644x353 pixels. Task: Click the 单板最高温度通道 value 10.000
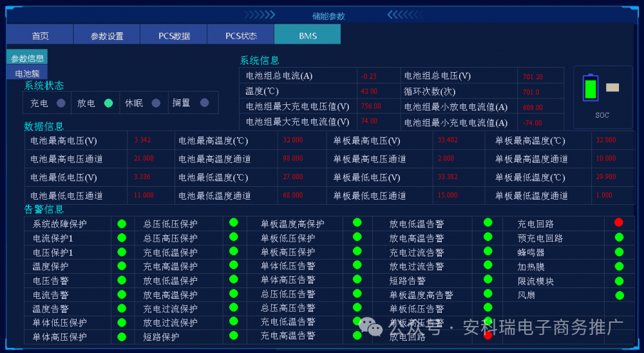tap(606, 158)
